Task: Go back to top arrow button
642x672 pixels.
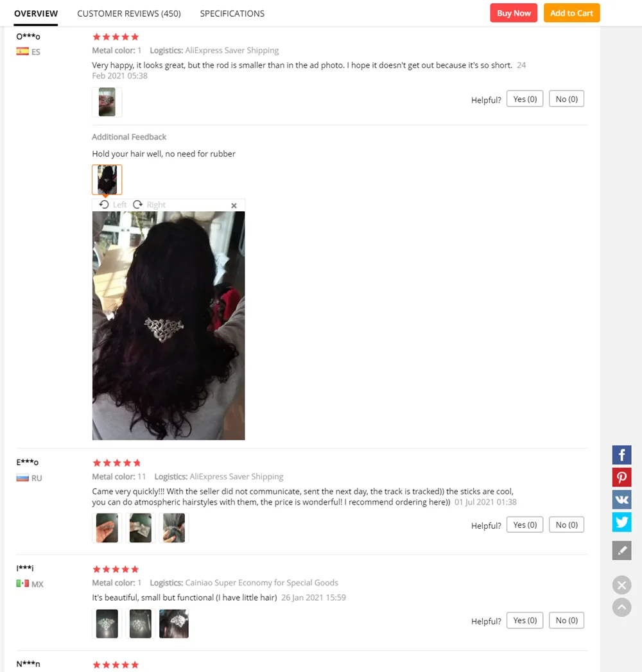Action: pyautogui.click(x=621, y=607)
